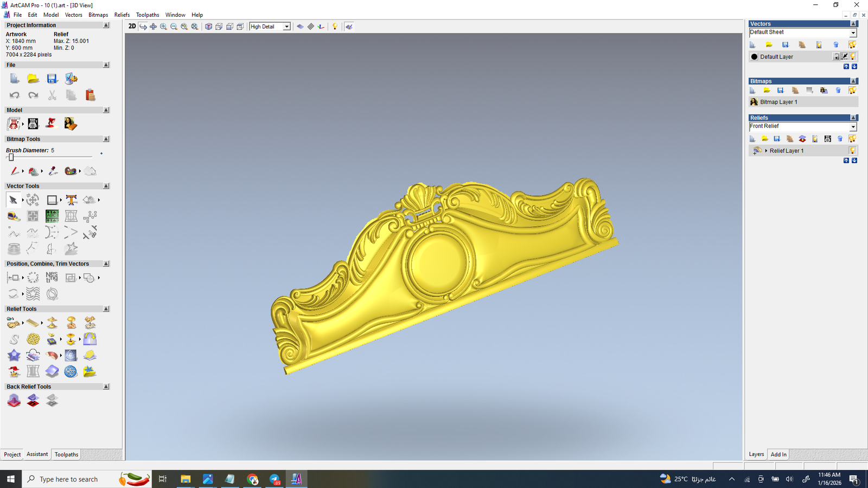Click the Brush Diameter slider handle

click(x=11, y=157)
